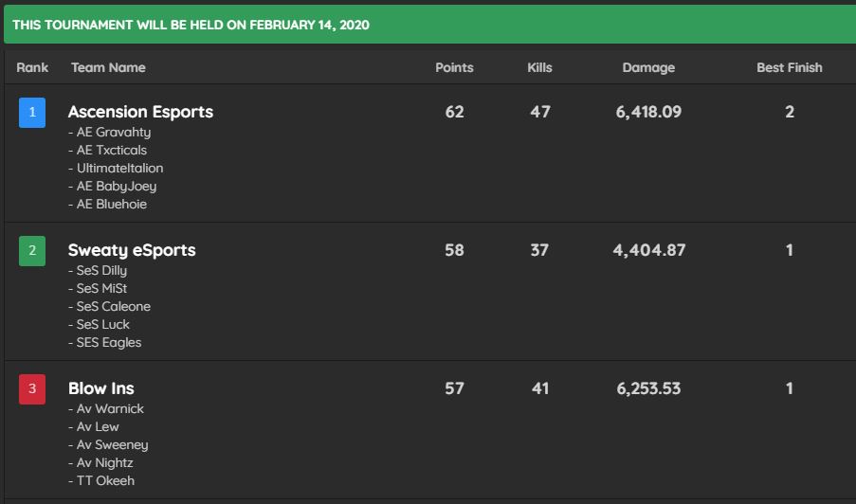Click Ascension Esports damage value 6,418.09
The image size is (856, 504).
tap(648, 112)
